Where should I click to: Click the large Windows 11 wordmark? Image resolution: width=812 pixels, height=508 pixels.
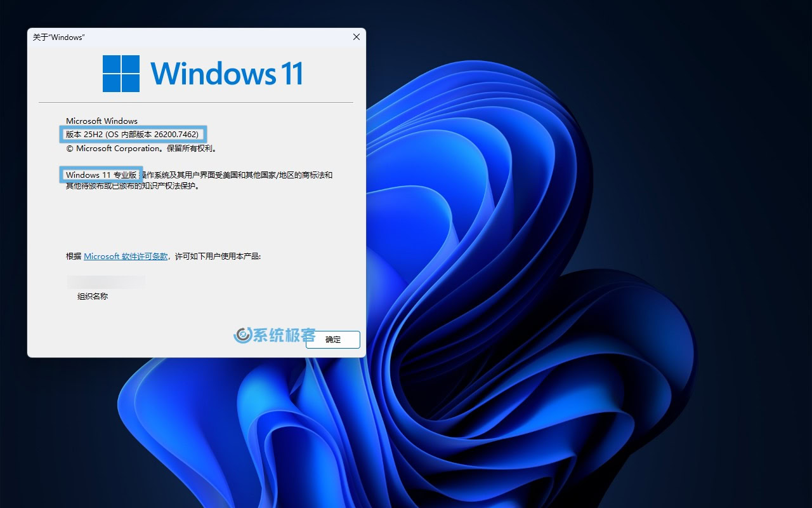coord(226,74)
